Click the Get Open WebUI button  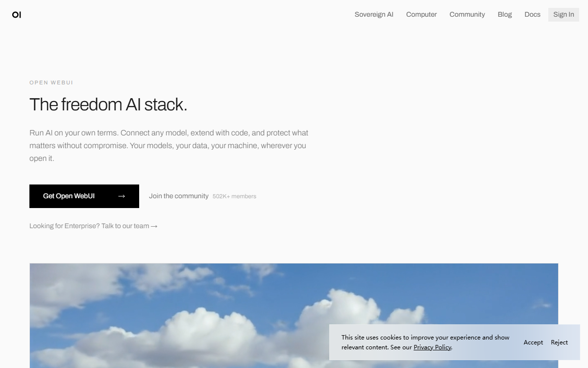tap(84, 196)
